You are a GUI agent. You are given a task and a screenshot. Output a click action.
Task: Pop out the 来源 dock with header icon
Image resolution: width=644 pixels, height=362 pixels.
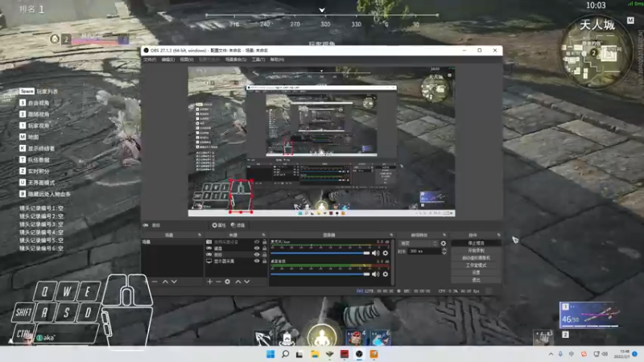264,235
